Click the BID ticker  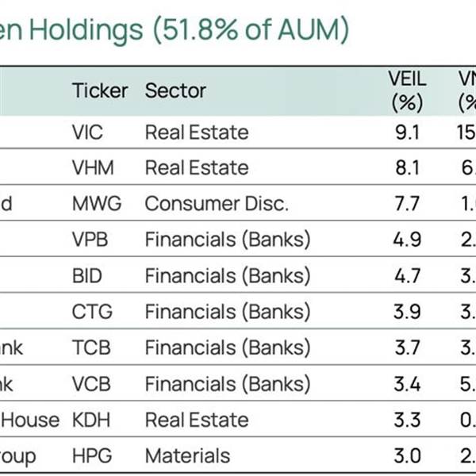coord(87,276)
